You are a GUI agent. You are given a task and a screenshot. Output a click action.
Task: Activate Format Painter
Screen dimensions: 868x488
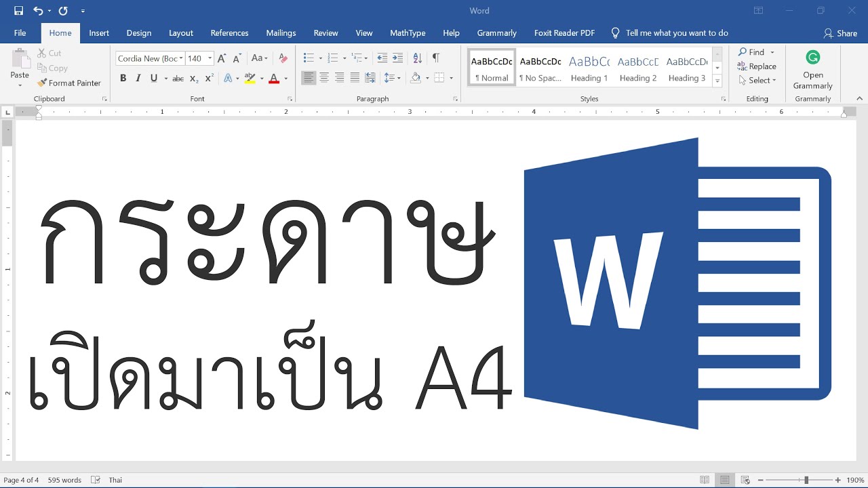(x=69, y=83)
